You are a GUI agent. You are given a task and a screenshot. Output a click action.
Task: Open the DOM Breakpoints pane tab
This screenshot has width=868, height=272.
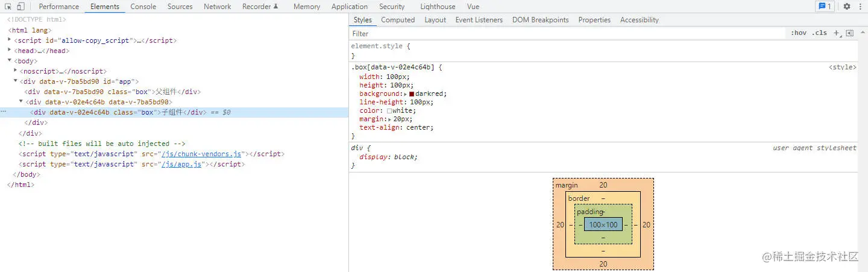point(541,20)
